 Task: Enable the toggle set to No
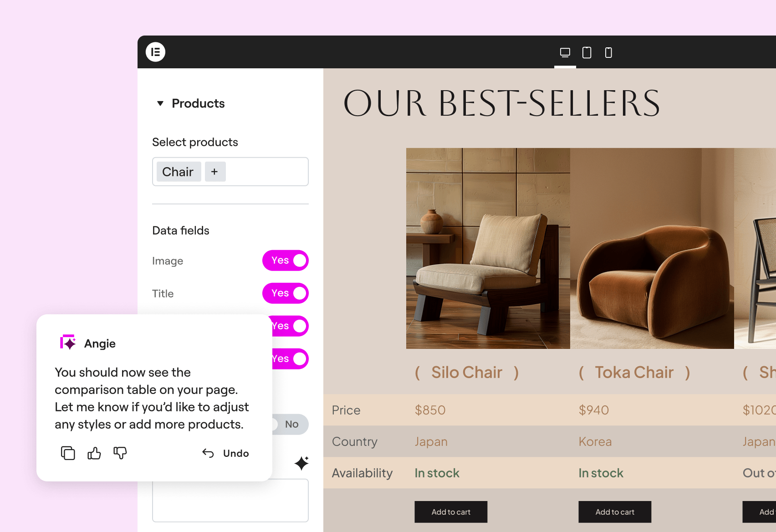290,425
